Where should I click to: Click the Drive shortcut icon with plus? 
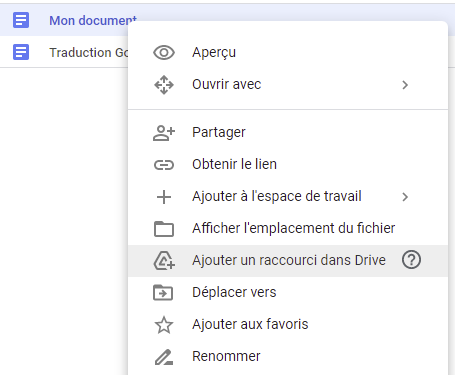click(164, 260)
